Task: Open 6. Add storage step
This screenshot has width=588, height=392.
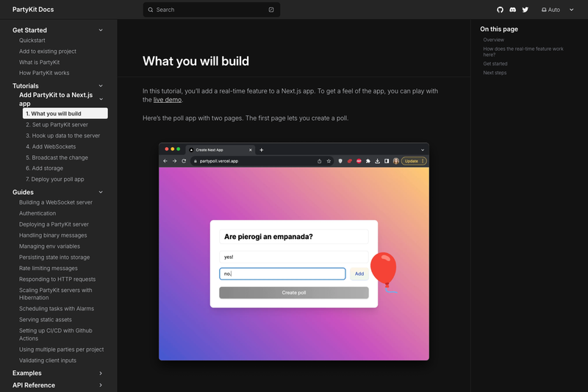Action: click(45, 168)
